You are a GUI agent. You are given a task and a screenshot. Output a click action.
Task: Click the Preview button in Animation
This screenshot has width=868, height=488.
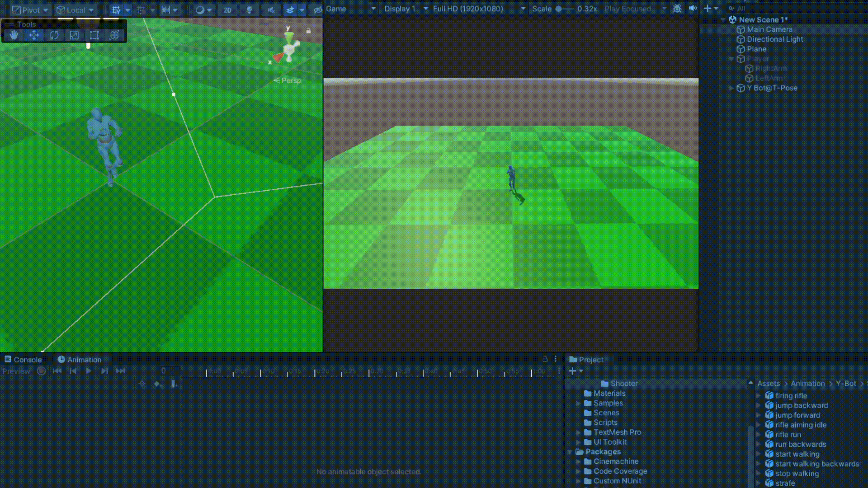click(x=16, y=371)
